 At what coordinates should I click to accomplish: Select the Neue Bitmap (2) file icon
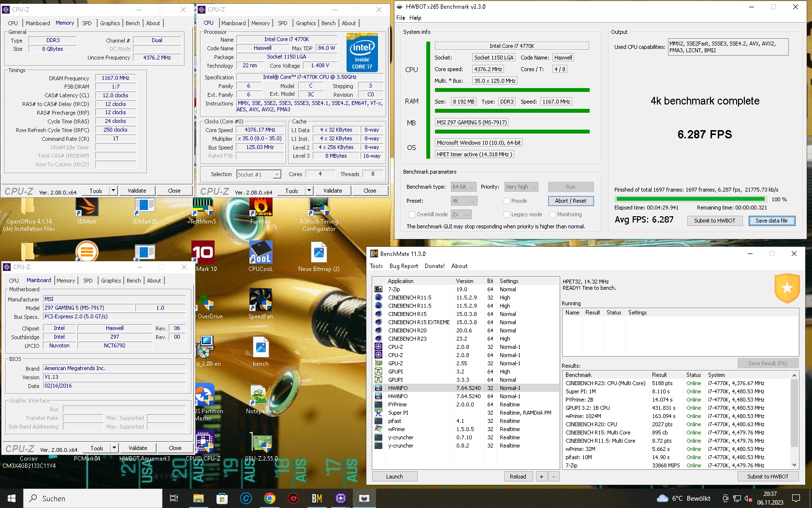(319, 253)
